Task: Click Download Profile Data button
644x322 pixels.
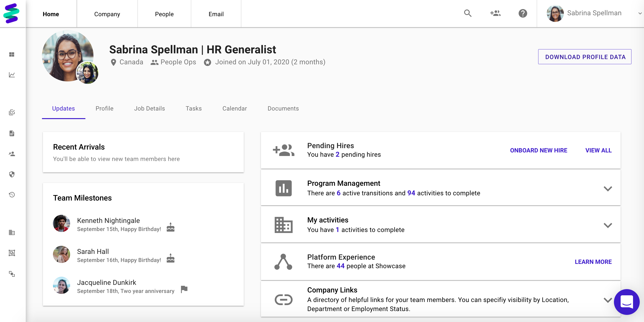Action: click(585, 57)
